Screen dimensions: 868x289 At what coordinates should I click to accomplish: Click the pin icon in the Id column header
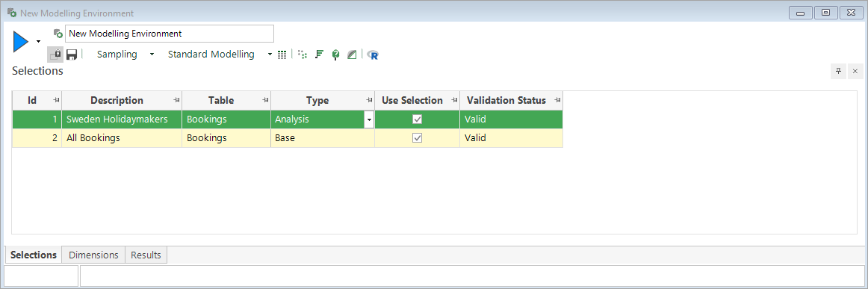(56, 100)
